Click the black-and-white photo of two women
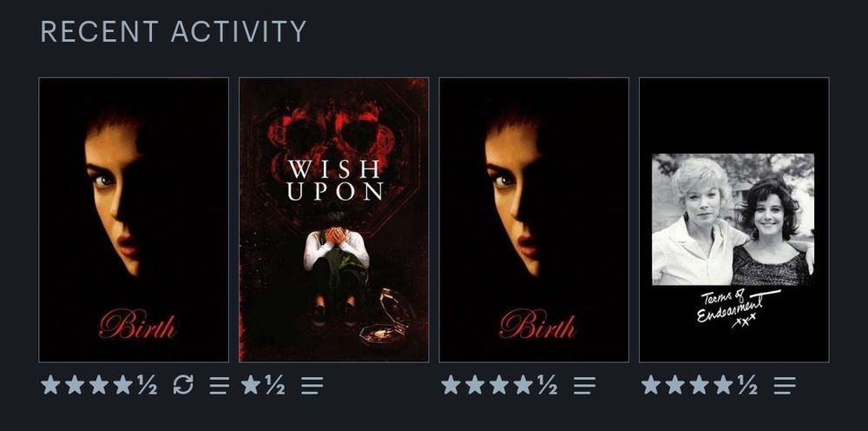Viewport: 868px width, 431px height. [733, 219]
